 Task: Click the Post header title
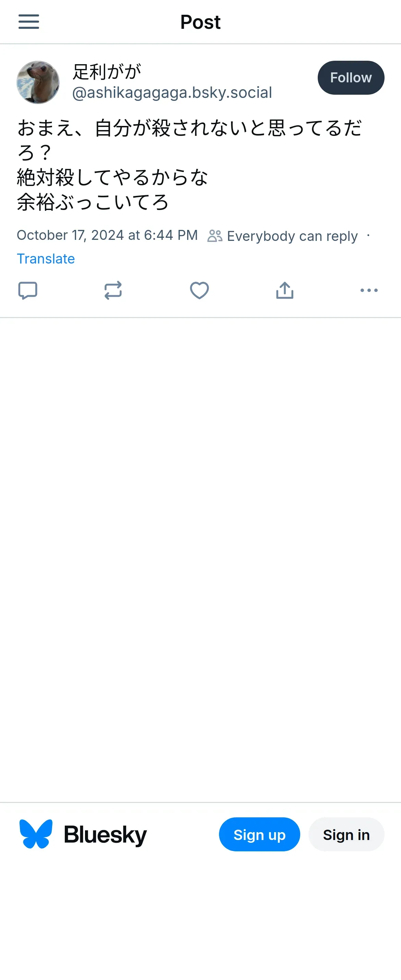(x=200, y=22)
